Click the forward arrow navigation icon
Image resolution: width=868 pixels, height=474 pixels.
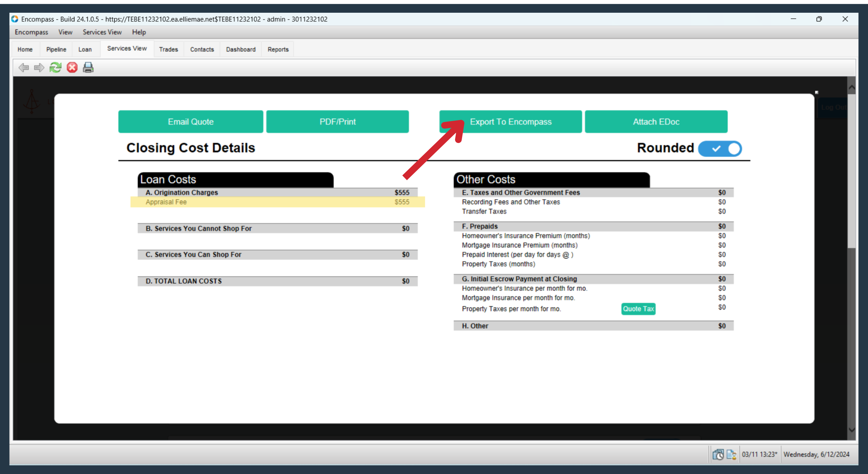39,68
